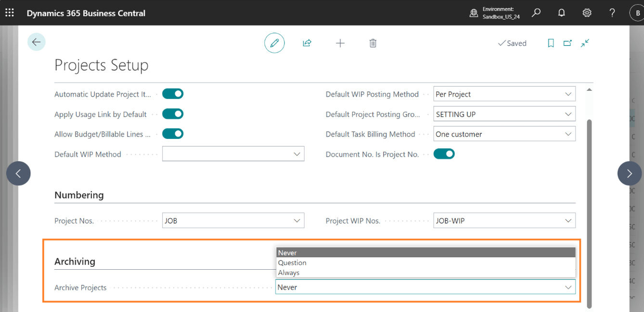Go back with the arrow button
This screenshot has width=644, height=312.
pos(36,42)
